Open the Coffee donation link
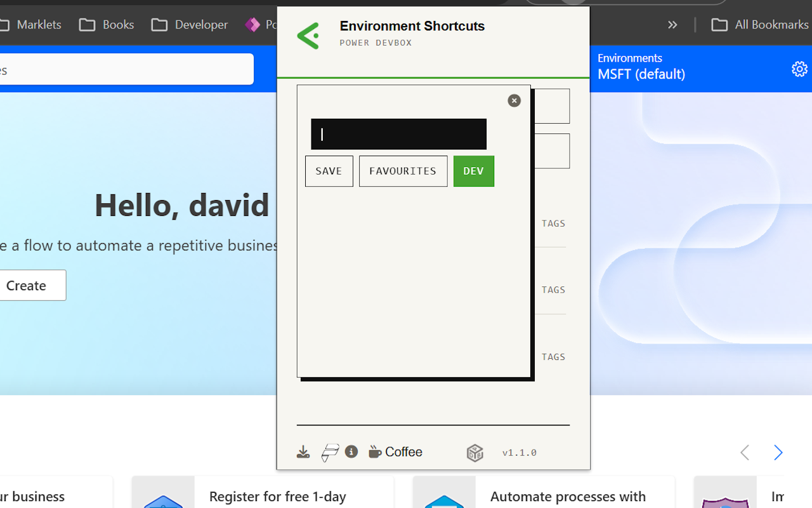Screen dimensions: 812x508 [395, 452]
